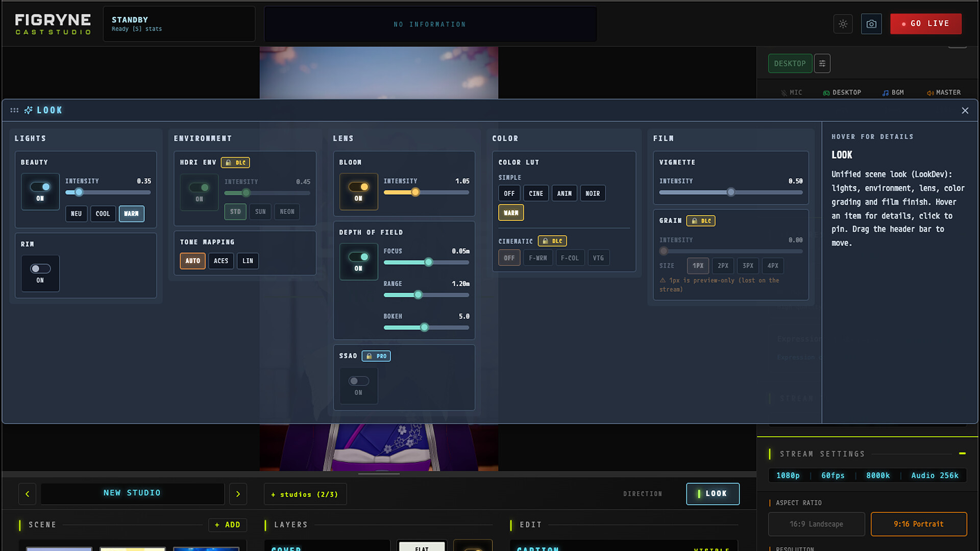Open desktop audio mixer sliders icon
The width and height of the screenshot is (980, 551).
coord(822,63)
